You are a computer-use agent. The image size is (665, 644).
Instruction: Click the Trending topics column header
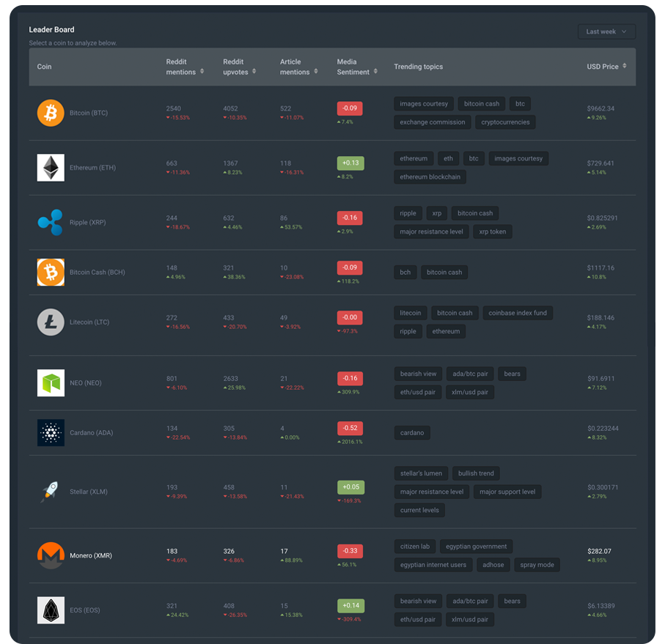coord(418,67)
